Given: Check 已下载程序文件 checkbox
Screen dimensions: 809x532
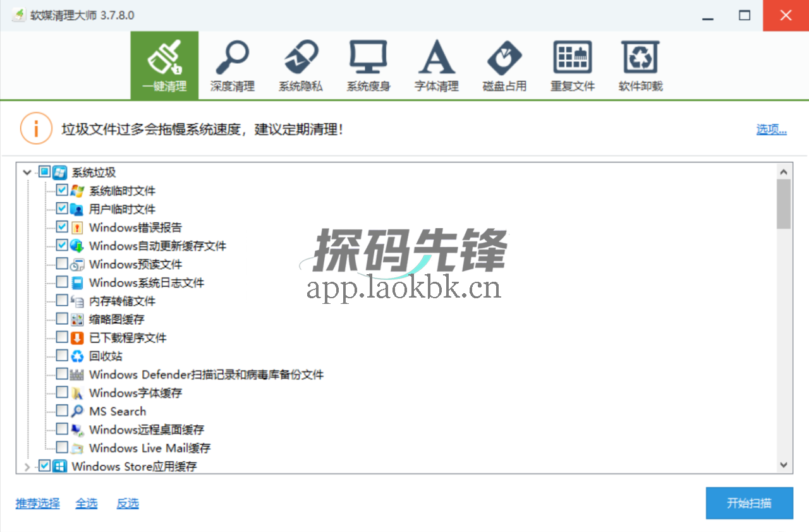Looking at the screenshot, I should tap(62, 337).
